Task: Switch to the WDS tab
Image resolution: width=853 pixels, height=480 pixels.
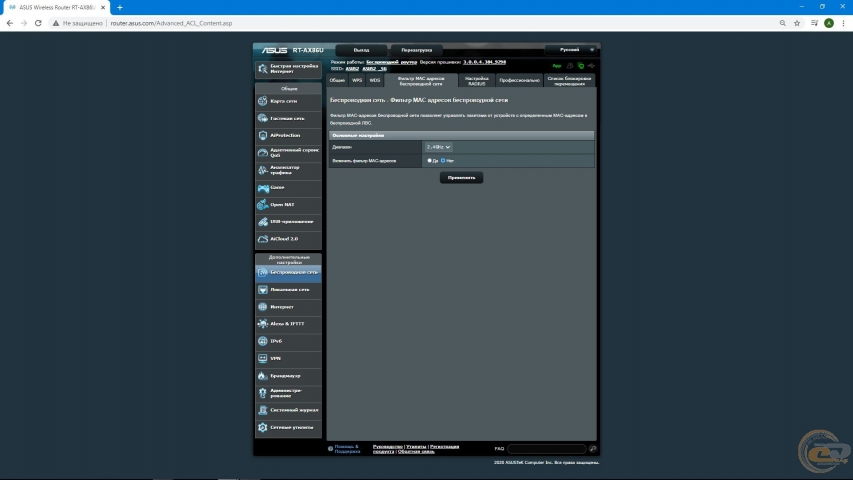Action: (x=375, y=81)
